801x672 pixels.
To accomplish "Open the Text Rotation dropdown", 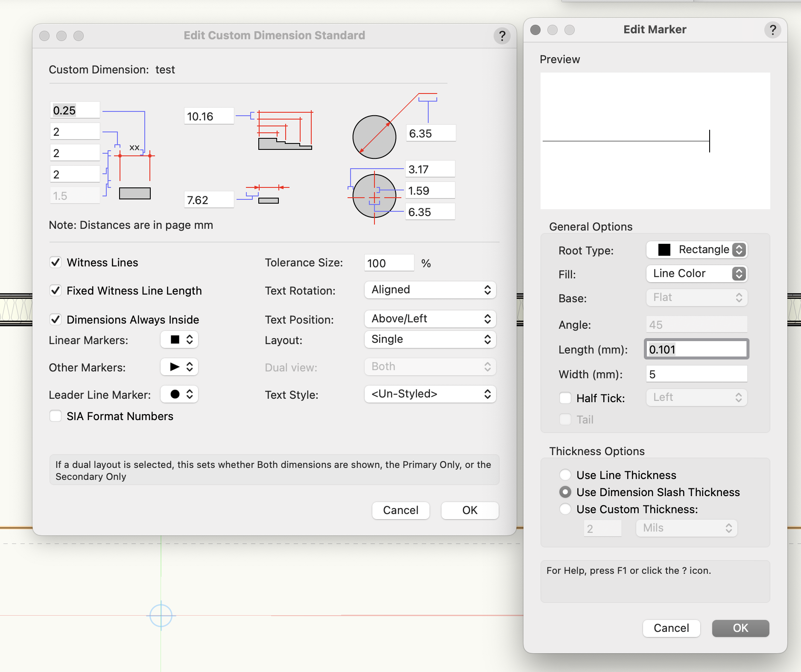I will click(x=430, y=290).
